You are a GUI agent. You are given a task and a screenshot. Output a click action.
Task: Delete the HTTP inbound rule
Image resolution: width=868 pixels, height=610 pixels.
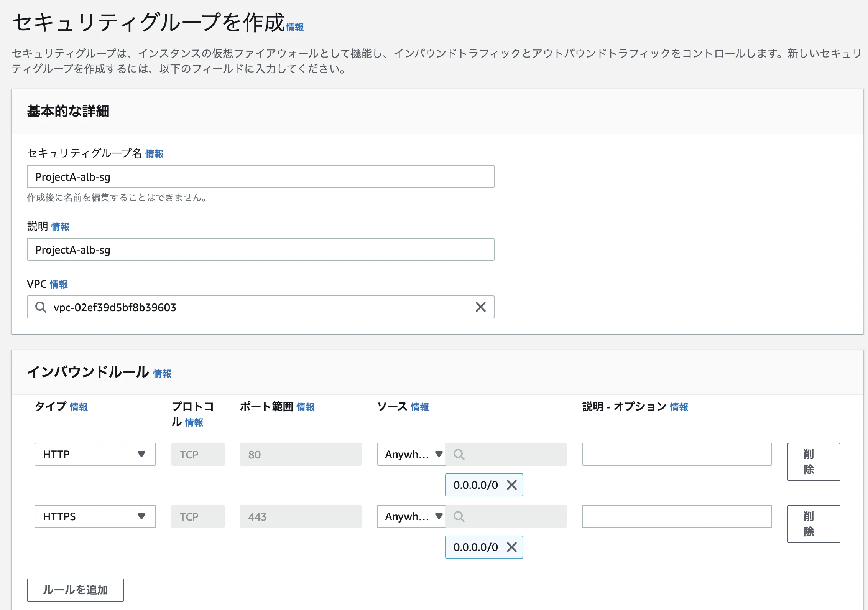(x=814, y=462)
